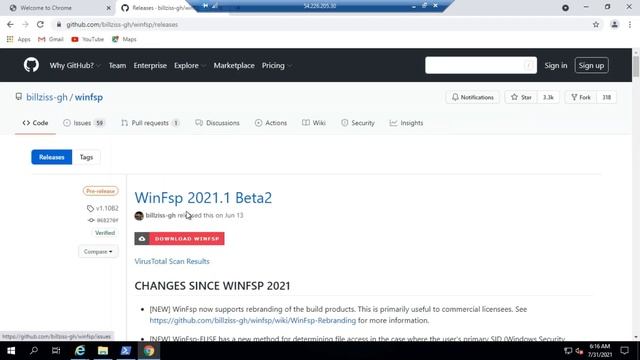Click the site lock icon in address bar

click(x=59, y=24)
